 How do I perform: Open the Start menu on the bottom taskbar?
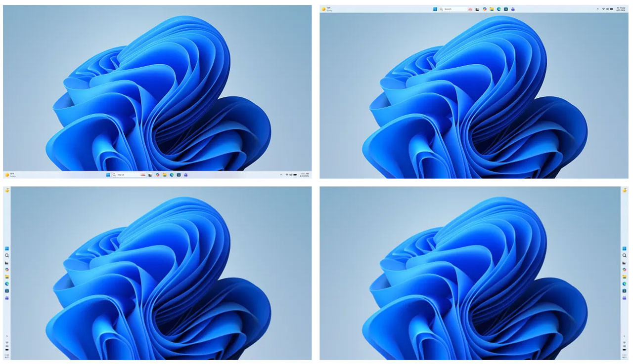tap(108, 175)
